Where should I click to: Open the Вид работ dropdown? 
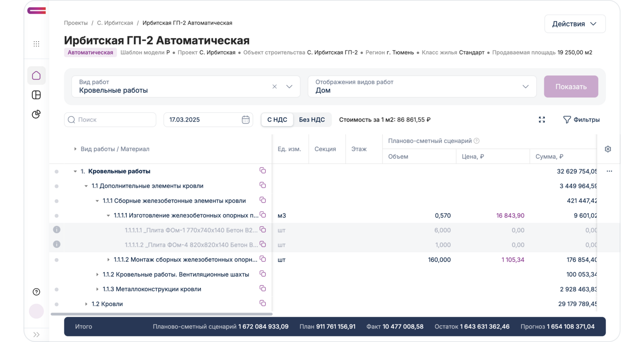click(x=289, y=87)
